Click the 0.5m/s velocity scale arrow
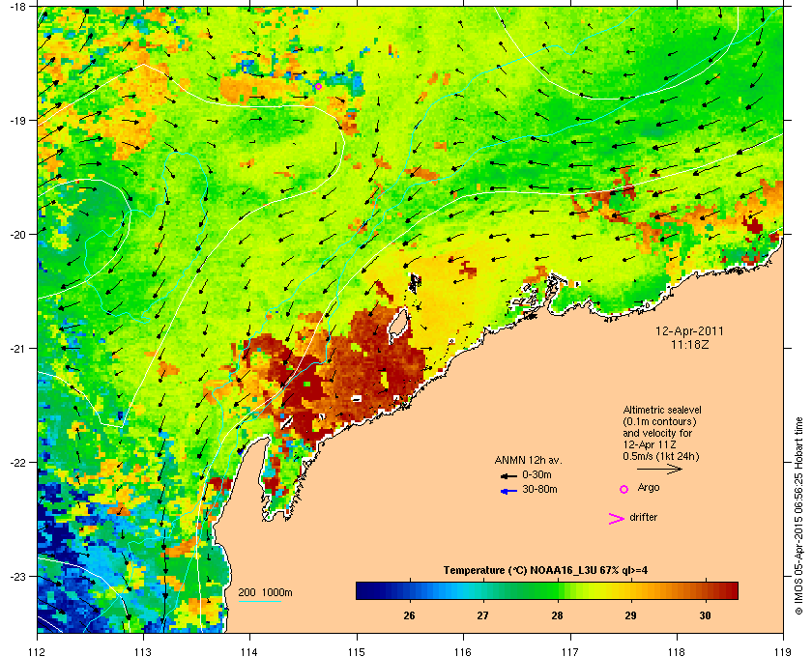Image resolution: width=812 pixels, height=657 pixels. coord(659,469)
